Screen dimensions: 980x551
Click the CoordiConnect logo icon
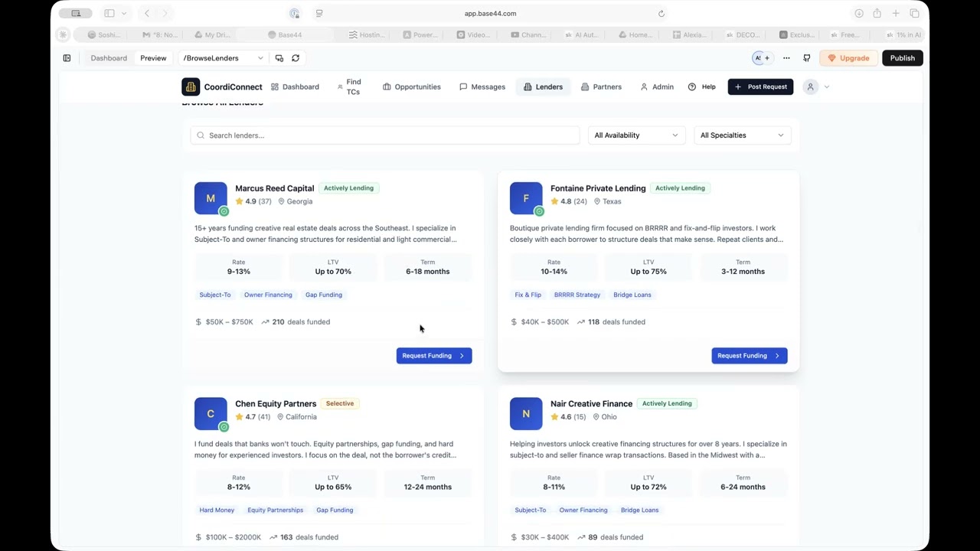pos(191,86)
